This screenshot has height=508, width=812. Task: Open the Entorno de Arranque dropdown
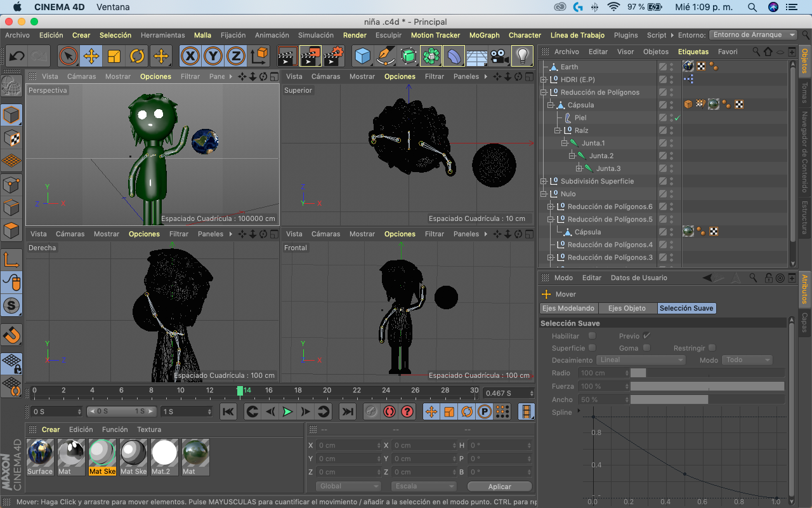[753, 35]
